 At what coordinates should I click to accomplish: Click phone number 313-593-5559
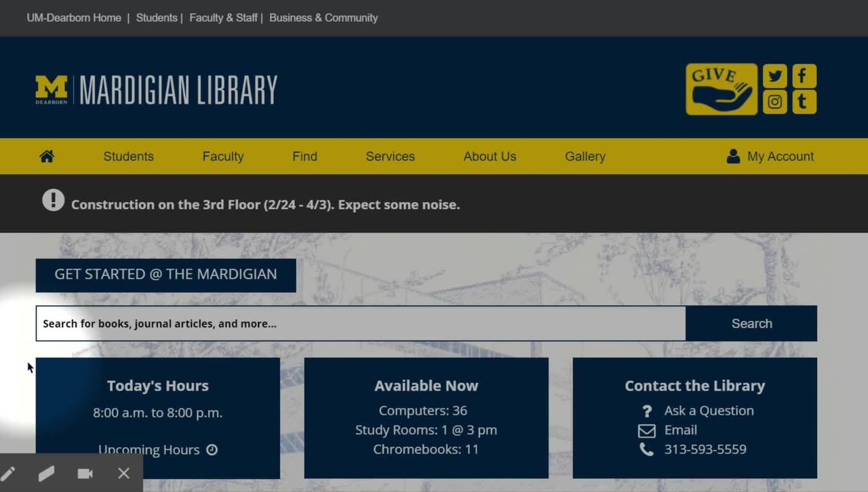point(705,449)
